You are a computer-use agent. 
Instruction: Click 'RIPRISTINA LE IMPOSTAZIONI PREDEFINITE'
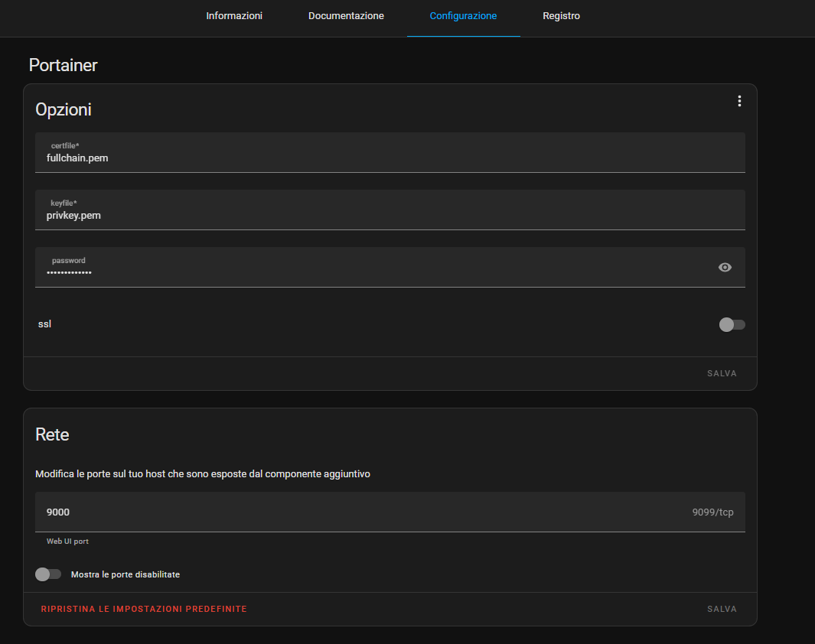pyautogui.click(x=144, y=608)
